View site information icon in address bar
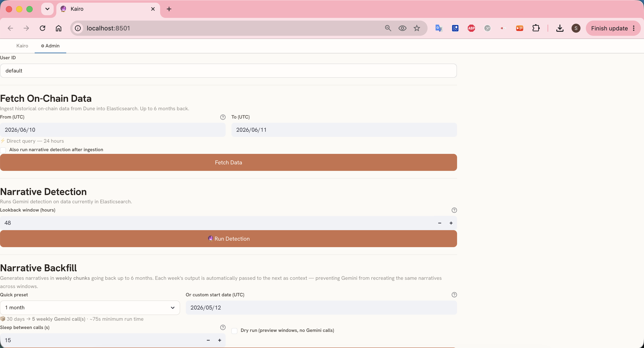Image resolution: width=644 pixels, height=348 pixels. click(x=78, y=28)
